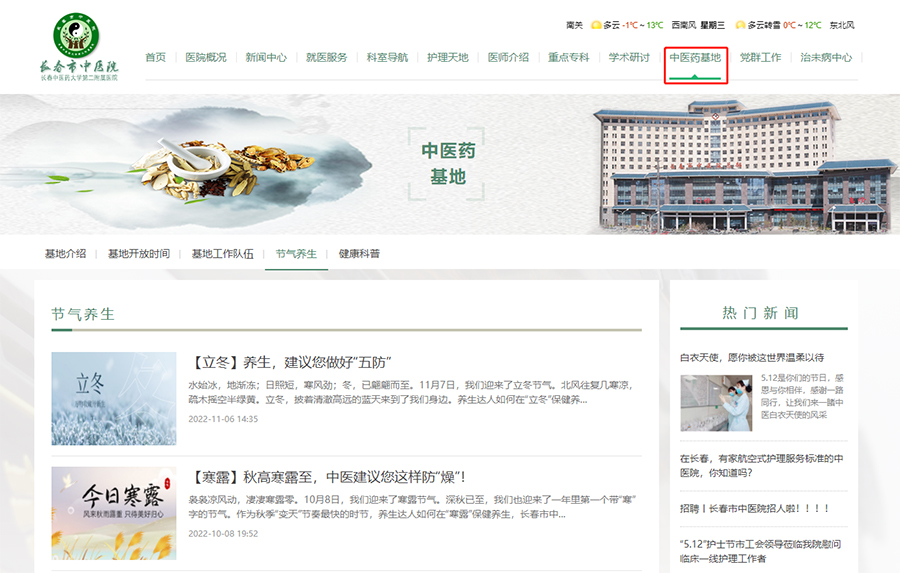The width and height of the screenshot is (900, 573).
Task: Open the 招聘！长春市中医院招人啦 news link
Action: (755, 508)
